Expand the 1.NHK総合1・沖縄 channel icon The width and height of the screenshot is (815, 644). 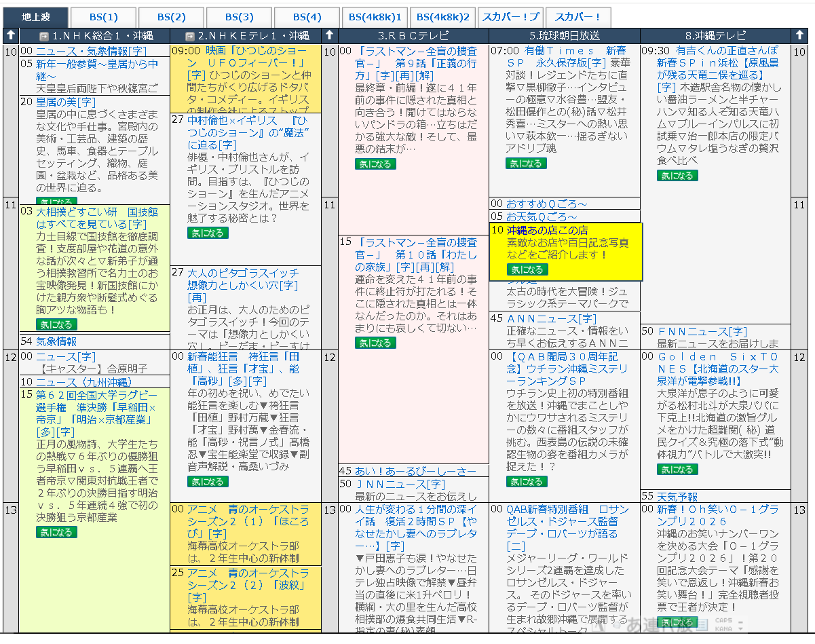pyautogui.click(x=43, y=36)
